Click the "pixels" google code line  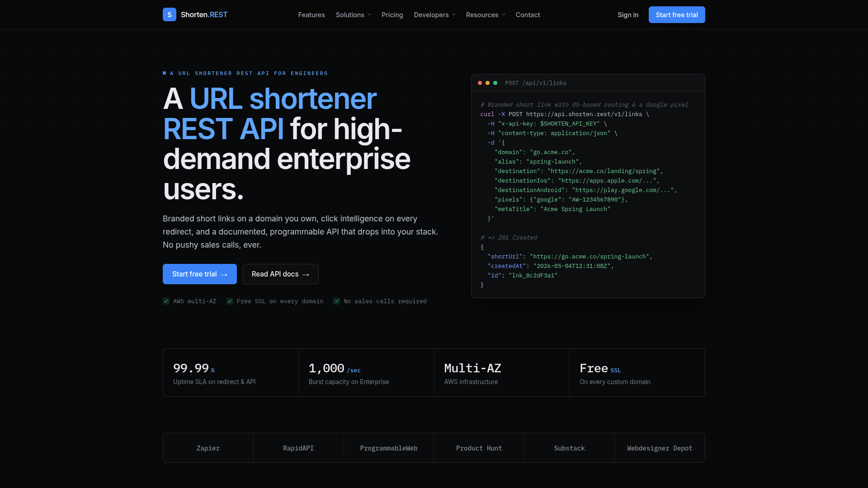click(561, 200)
